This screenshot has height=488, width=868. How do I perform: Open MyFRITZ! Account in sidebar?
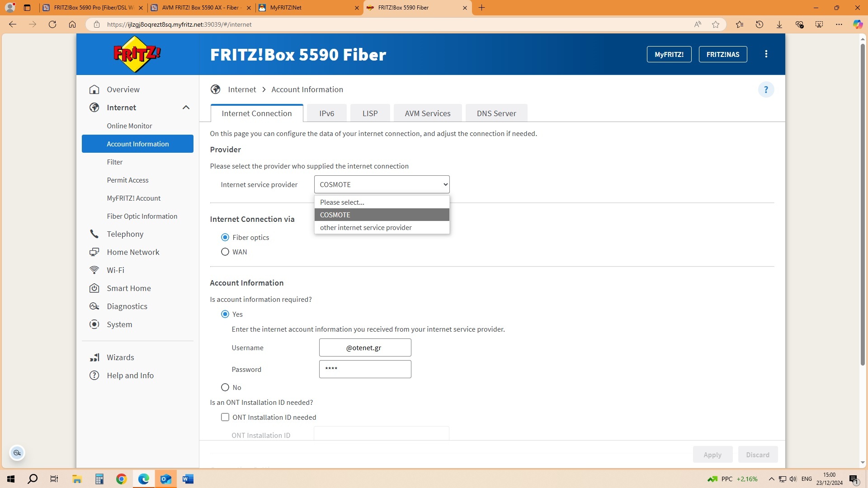[x=137, y=198]
